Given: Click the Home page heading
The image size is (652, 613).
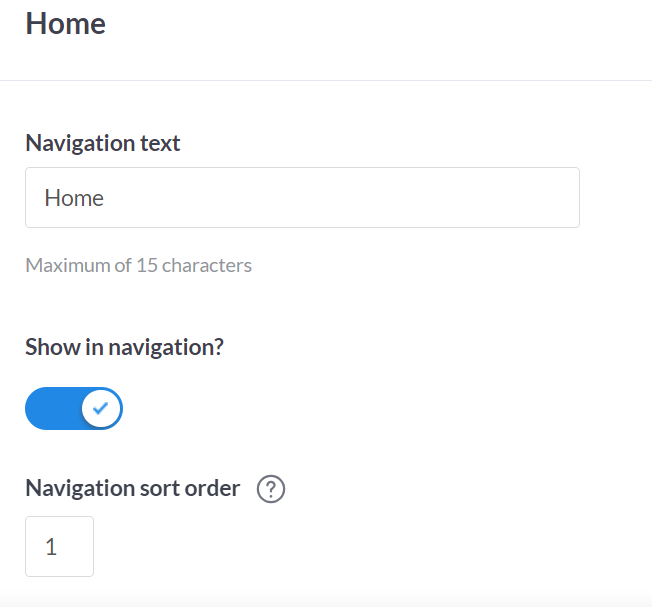Looking at the screenshot, I should point(65,23).
